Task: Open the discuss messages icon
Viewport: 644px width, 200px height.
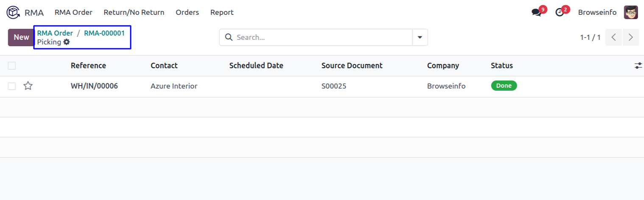Action: 537,13
